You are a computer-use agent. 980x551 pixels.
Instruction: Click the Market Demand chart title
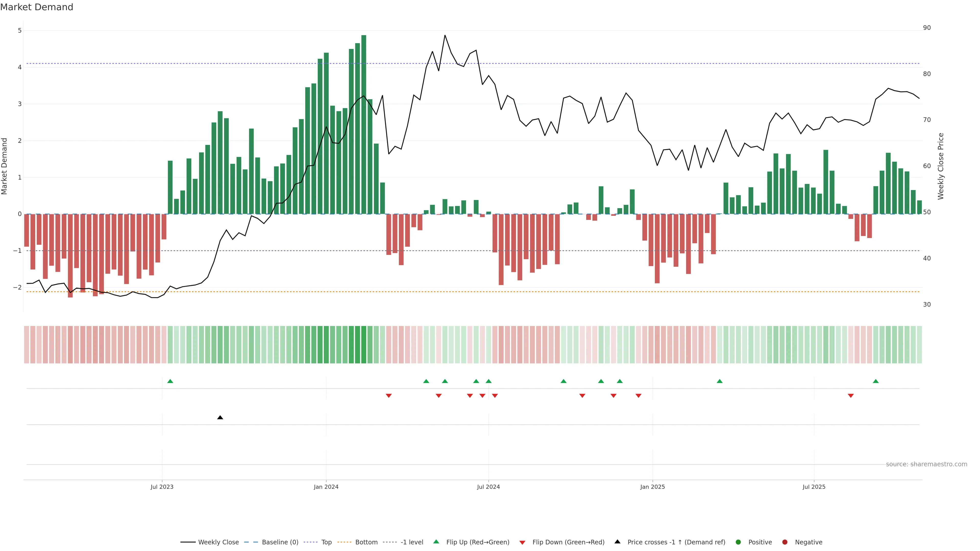pos(36,7)
